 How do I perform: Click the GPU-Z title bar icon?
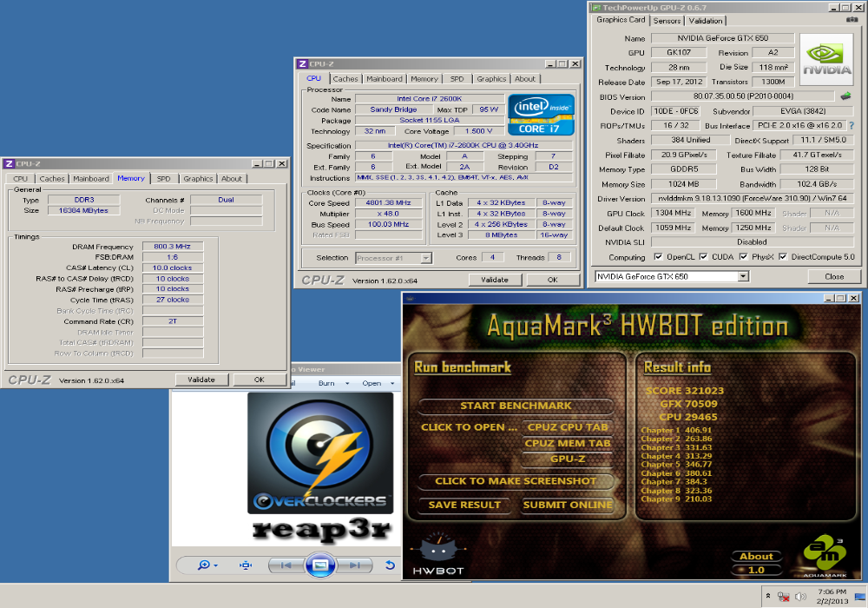click(596, 8)
